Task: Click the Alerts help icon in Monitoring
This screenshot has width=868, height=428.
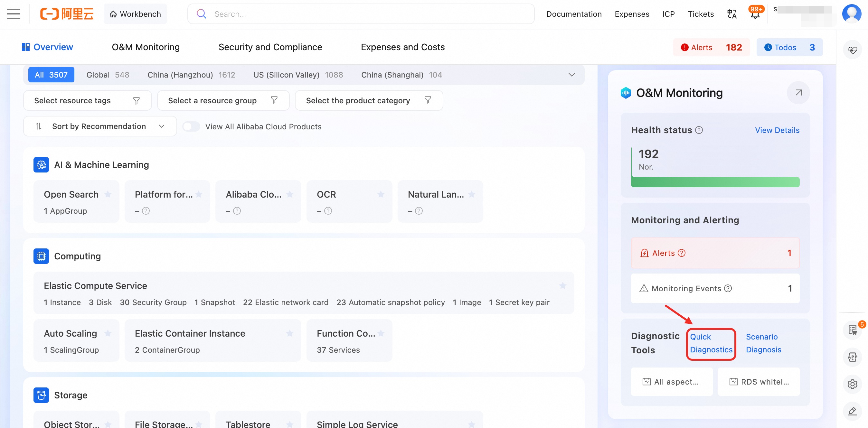Action: 681,253
